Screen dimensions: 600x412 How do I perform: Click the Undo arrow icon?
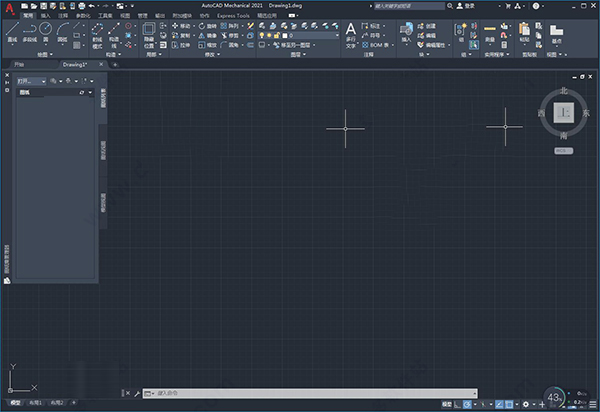91,6
